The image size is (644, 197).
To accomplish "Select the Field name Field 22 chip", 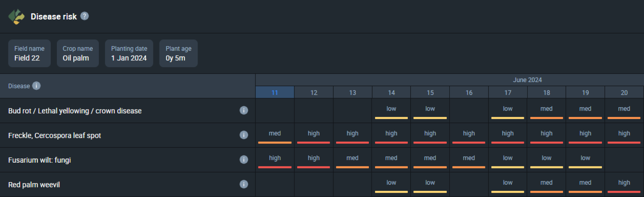I will point(29,53).
